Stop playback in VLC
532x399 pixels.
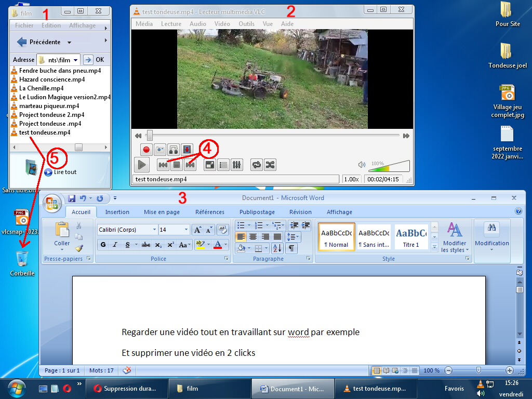click(x=177, y=165)
